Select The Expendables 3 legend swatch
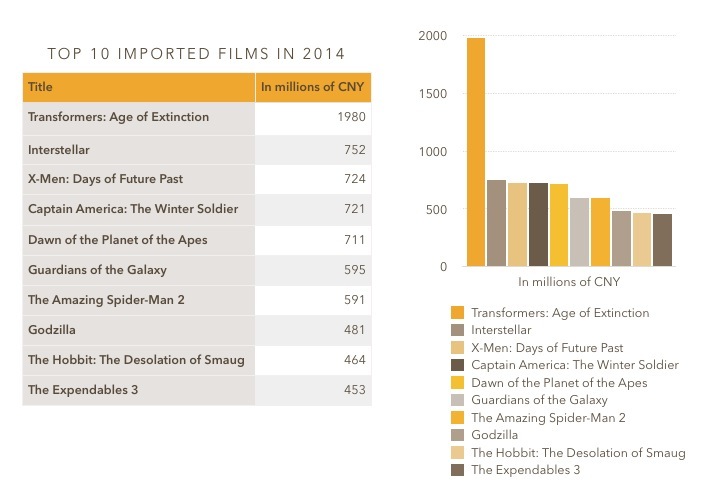Image resolution: width=720 pixels, height=500 pixels. coord(458,470)
